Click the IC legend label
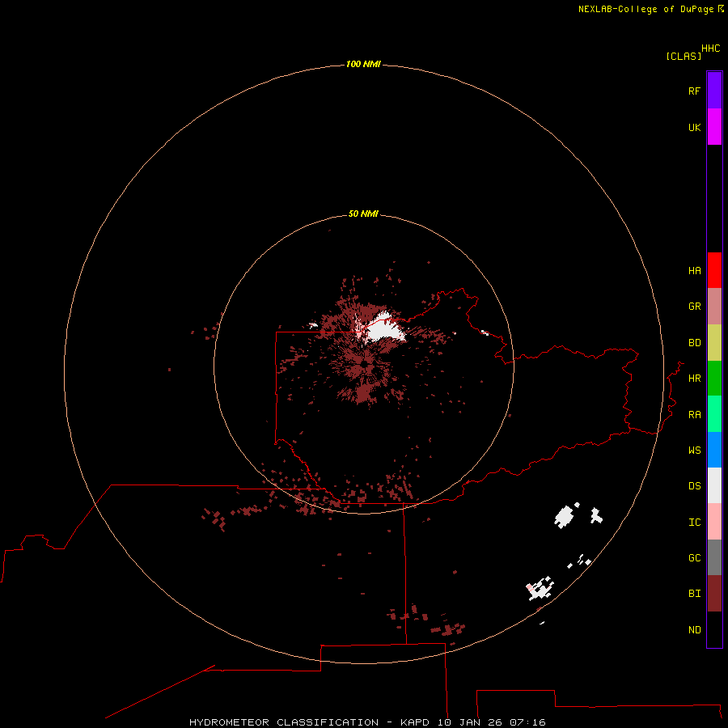This screenshot has width=728, height=728. click(x=695, y=523)
